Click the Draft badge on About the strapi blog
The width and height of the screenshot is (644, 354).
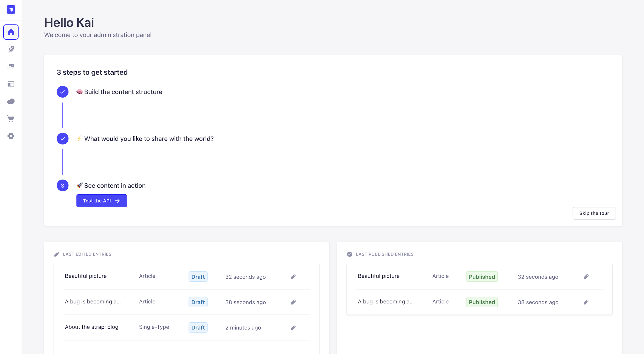click(198, 327)
